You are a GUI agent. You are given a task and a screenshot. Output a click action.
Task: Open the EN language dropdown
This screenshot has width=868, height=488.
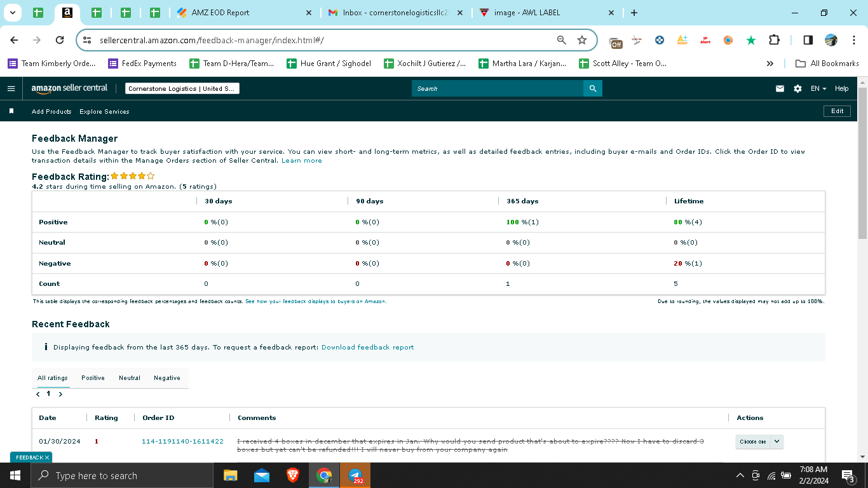pos(818,89)
